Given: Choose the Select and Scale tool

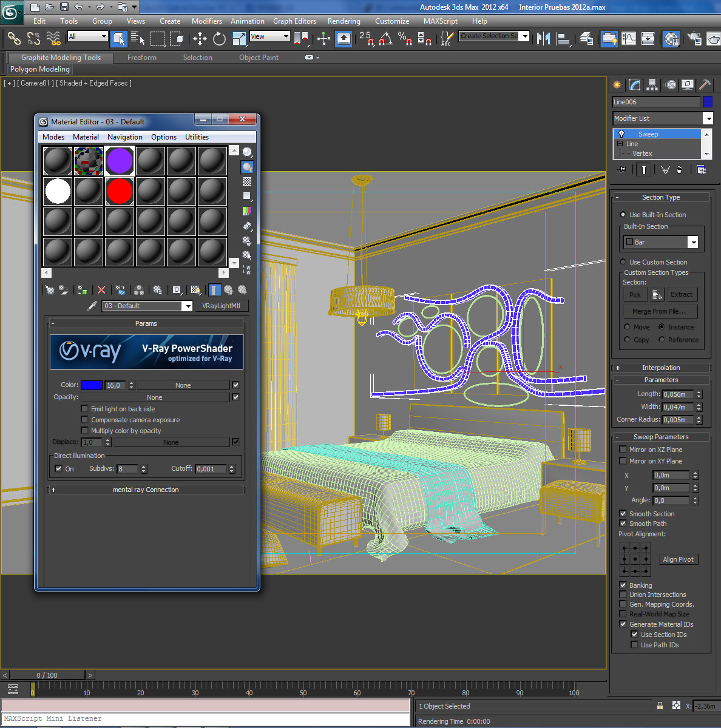Looking at the screenshot, I should tap(239, 39).
